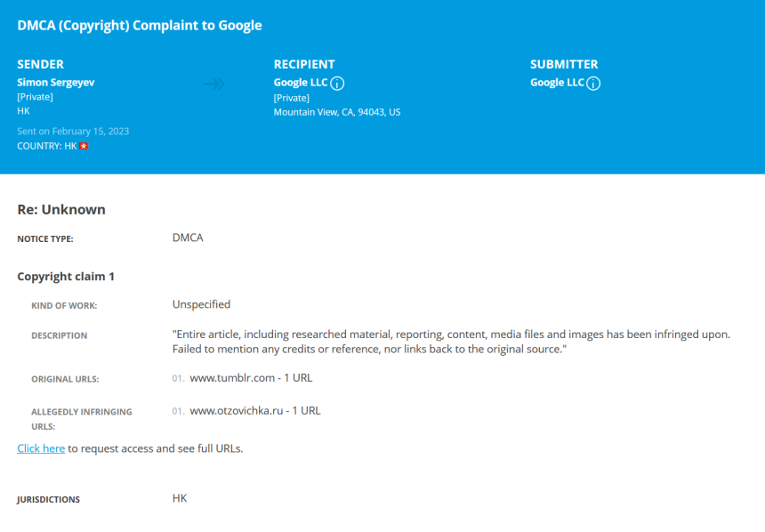Click the Mountain View address line
This screenshot has width=765, height=532.
337,112
